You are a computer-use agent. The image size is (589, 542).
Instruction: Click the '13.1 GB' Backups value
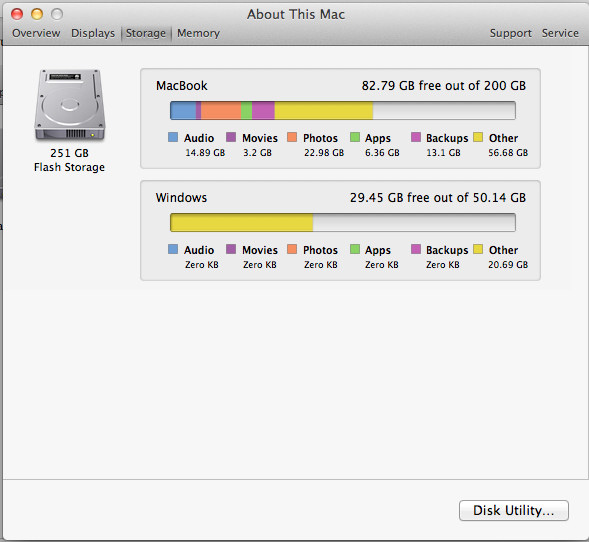(x=443, y=153)
